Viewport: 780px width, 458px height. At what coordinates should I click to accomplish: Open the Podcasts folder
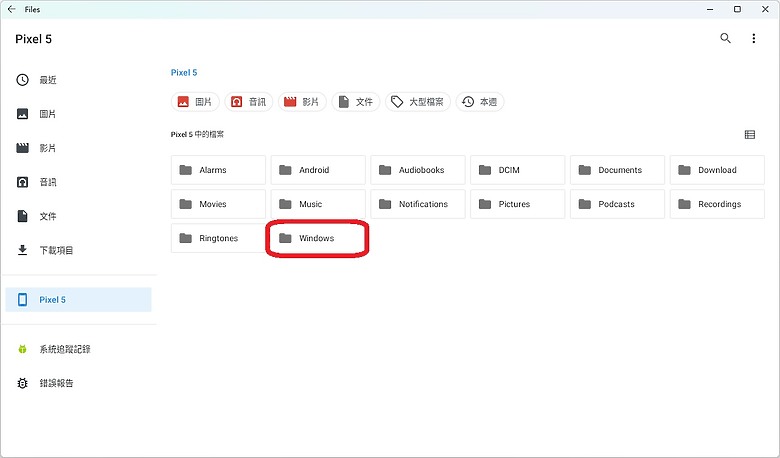617,204
